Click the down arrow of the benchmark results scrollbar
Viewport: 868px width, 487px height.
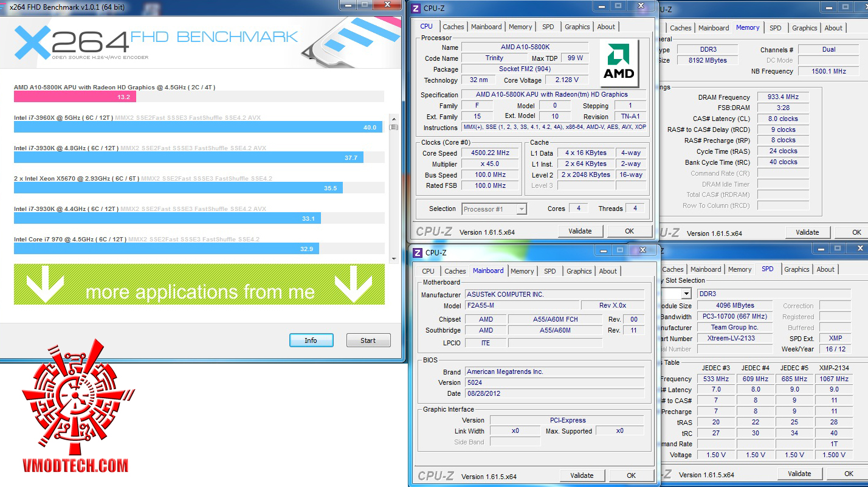tap(394, 258)
